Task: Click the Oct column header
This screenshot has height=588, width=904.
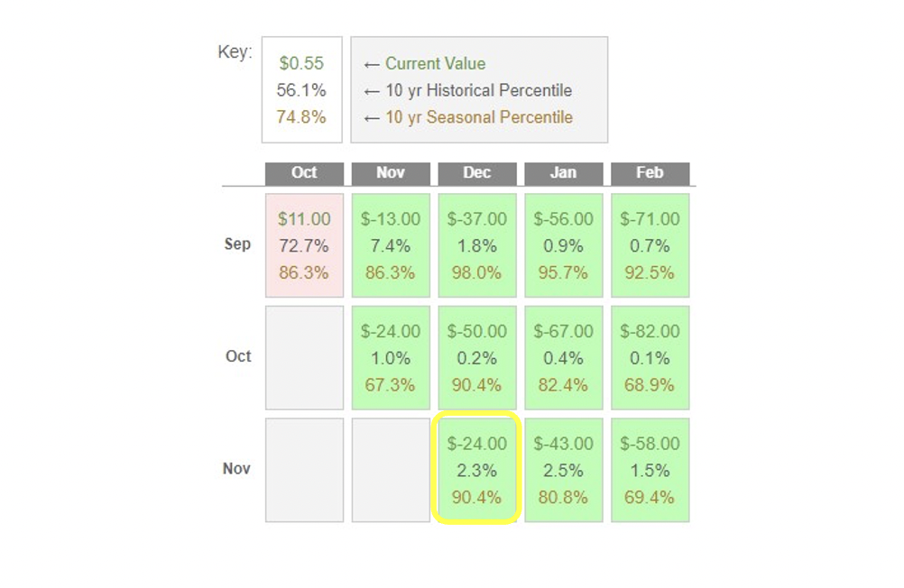Action: pyautogui.click(x=304, y=173)
